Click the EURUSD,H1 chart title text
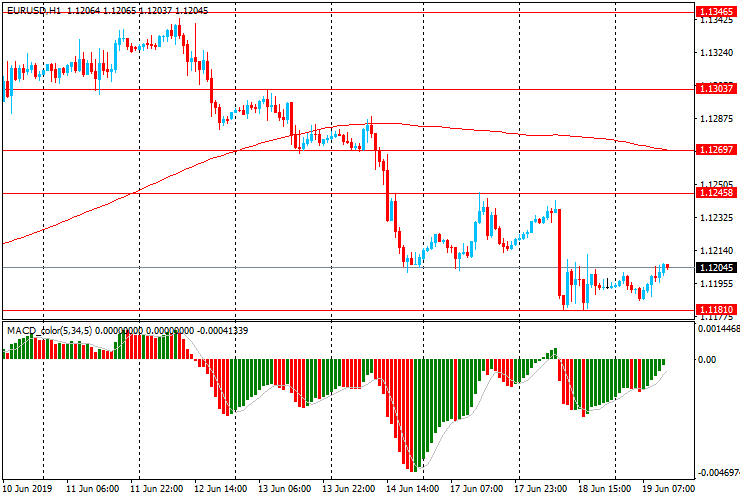The image size is (740, 500). click(34, 10)
